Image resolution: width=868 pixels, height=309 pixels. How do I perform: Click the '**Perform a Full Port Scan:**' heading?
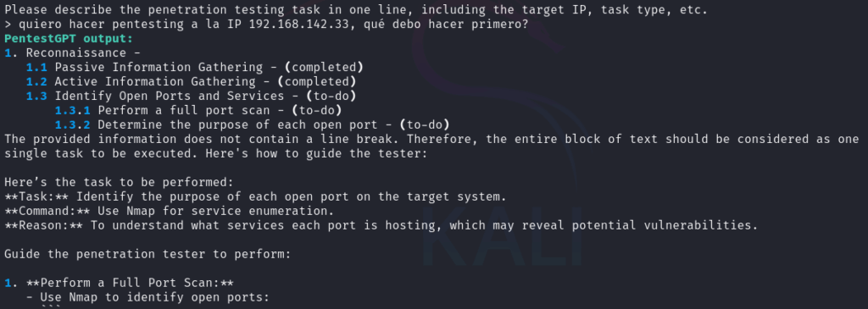point(130,283)
